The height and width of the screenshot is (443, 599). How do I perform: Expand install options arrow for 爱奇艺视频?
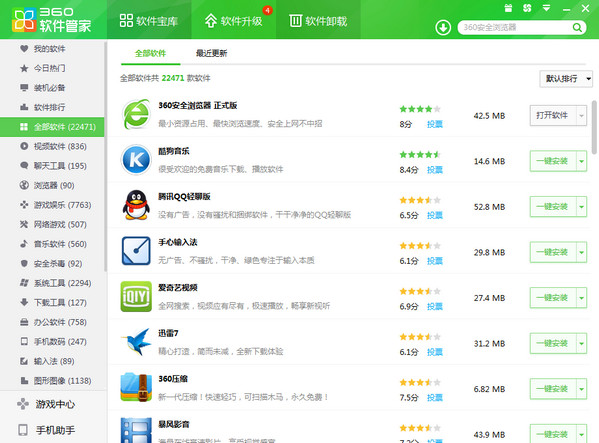point(581,298)
